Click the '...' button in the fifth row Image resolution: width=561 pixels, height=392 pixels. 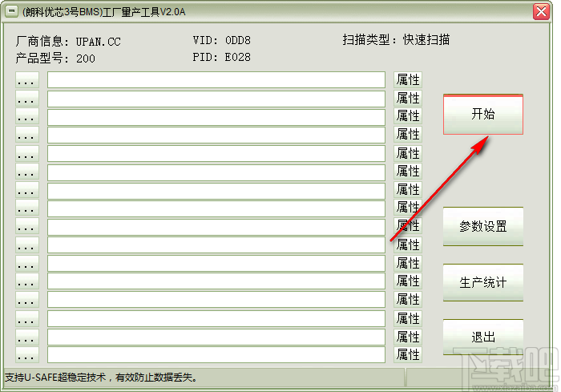tap(27, 154)
